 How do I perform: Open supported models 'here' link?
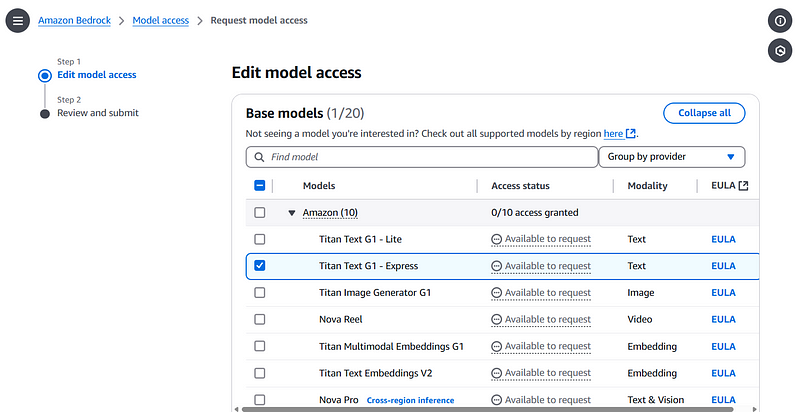click(x=613, y=134)
